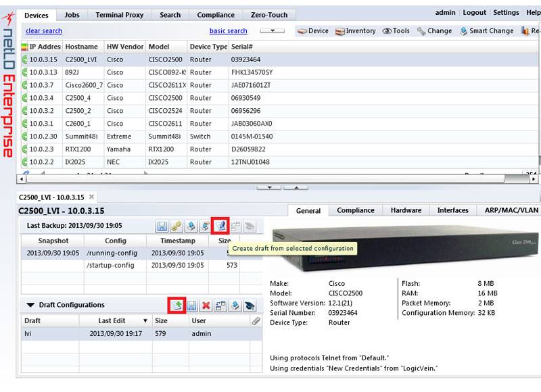Image resolution: width=541 pixels, height=392 pixels.
Task: Click the red X delete draft icon
Action: tap(206, 305)
